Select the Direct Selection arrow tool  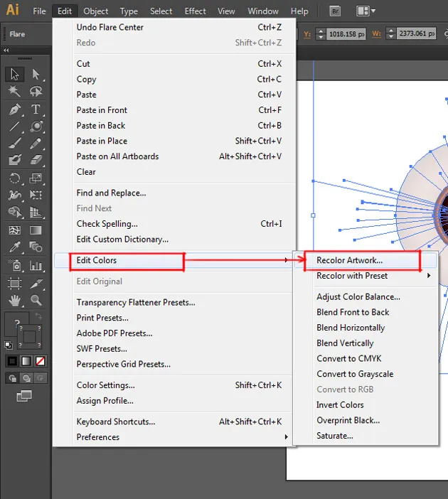point(36,74)
